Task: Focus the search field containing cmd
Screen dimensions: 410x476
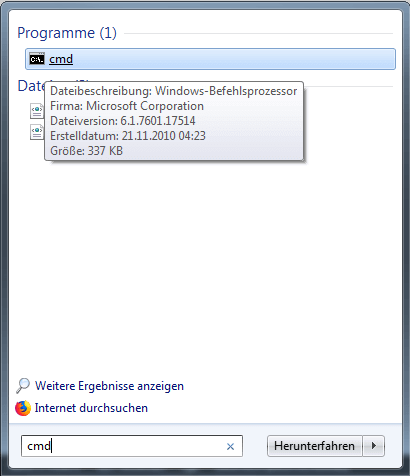Action: point(132,446)
